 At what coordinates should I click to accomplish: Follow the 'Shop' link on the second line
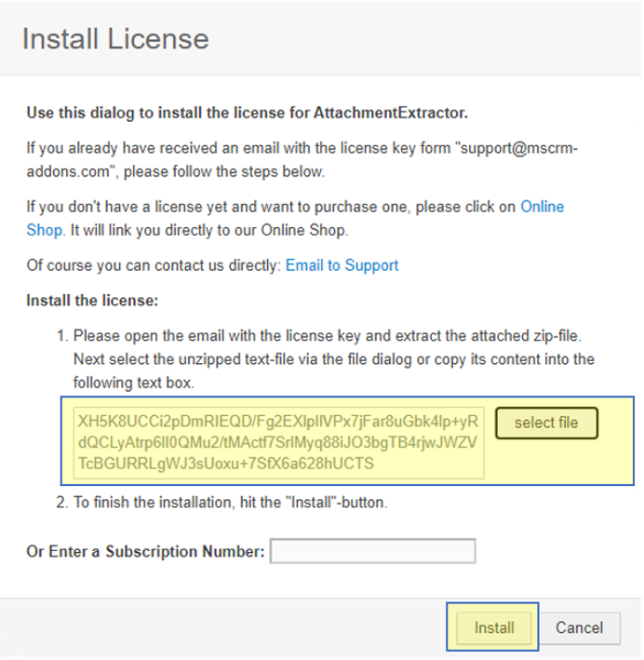pyautogui.click(x=44, y=230)
